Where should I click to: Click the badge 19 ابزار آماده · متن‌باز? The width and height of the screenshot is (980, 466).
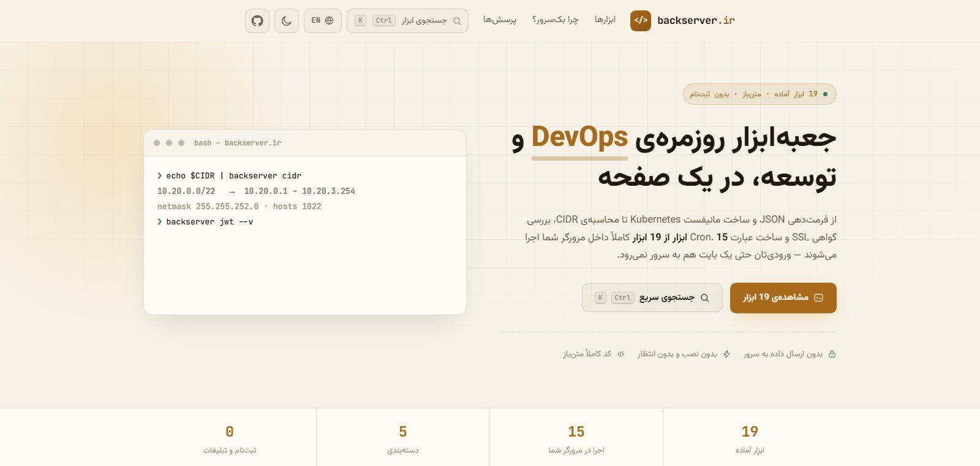click(759, 94)
